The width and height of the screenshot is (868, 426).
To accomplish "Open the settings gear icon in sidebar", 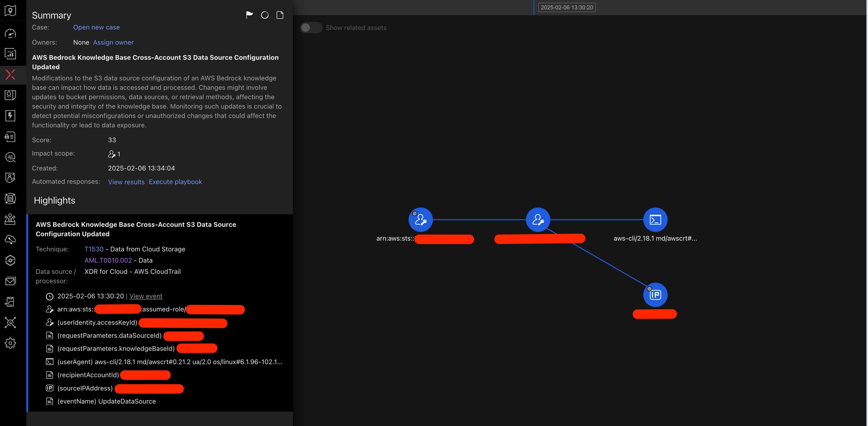I will [10, 343].
